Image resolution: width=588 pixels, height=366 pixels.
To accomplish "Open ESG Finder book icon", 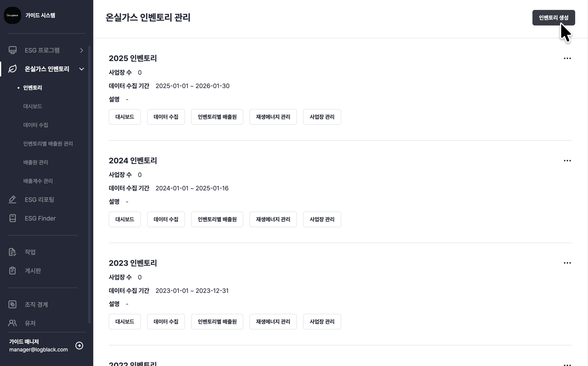I will 13,218.
